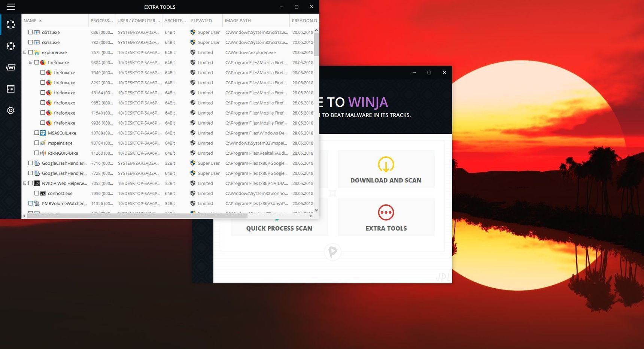
Task: Click the Firefox icon of process 7040
Action: 49,73
